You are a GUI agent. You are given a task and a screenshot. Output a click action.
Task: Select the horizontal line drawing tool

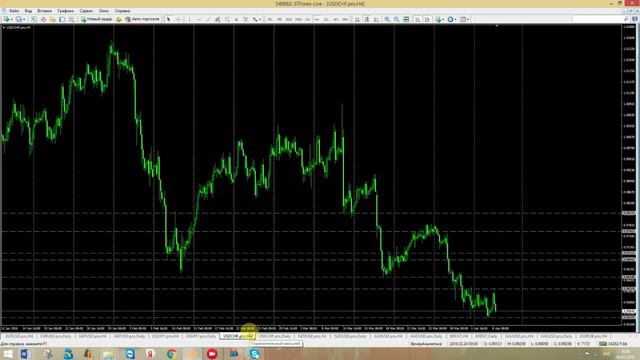199,19
